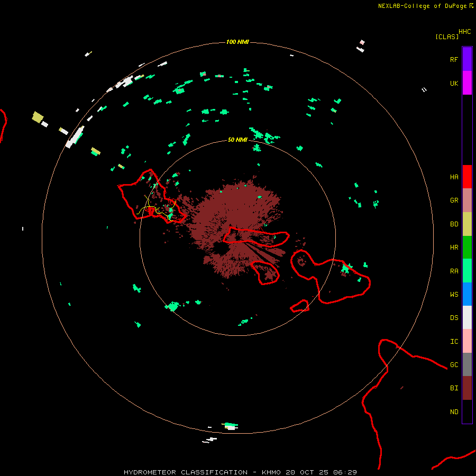Click the HA legend label

[454, 177]
